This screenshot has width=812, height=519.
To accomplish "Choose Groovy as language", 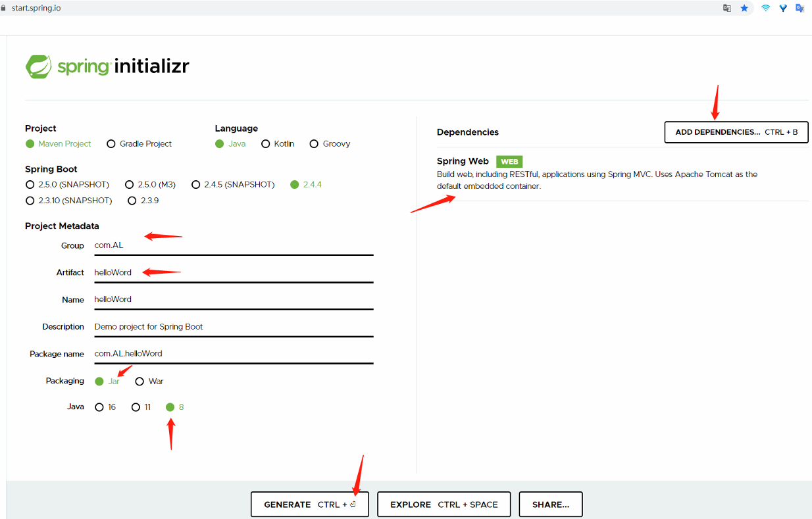I will (x=330, y=143).
